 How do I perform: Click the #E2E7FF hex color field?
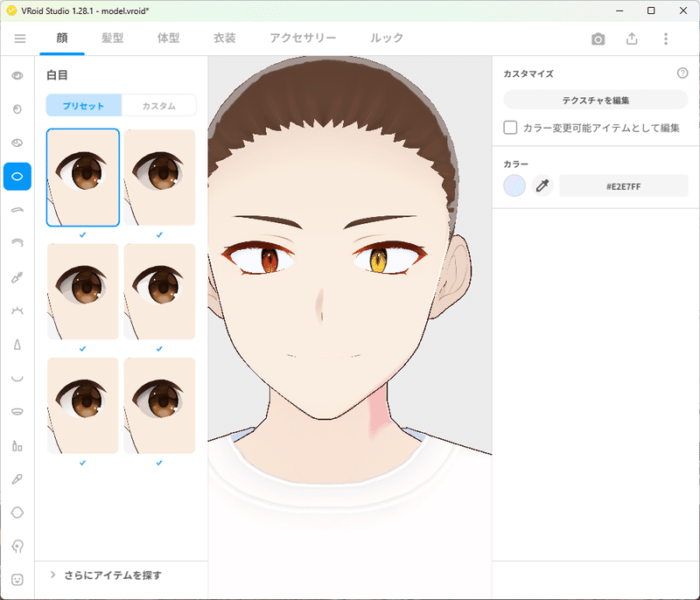624,186
